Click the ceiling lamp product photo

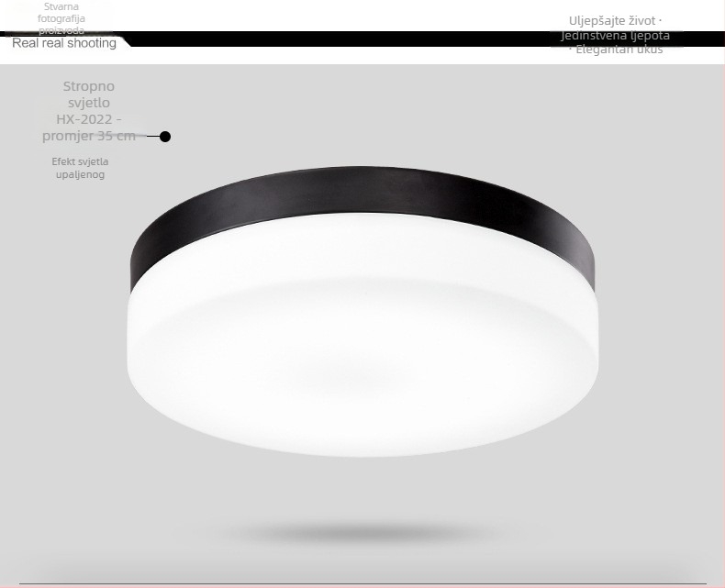pyautogui.click(x=362, y=312)
